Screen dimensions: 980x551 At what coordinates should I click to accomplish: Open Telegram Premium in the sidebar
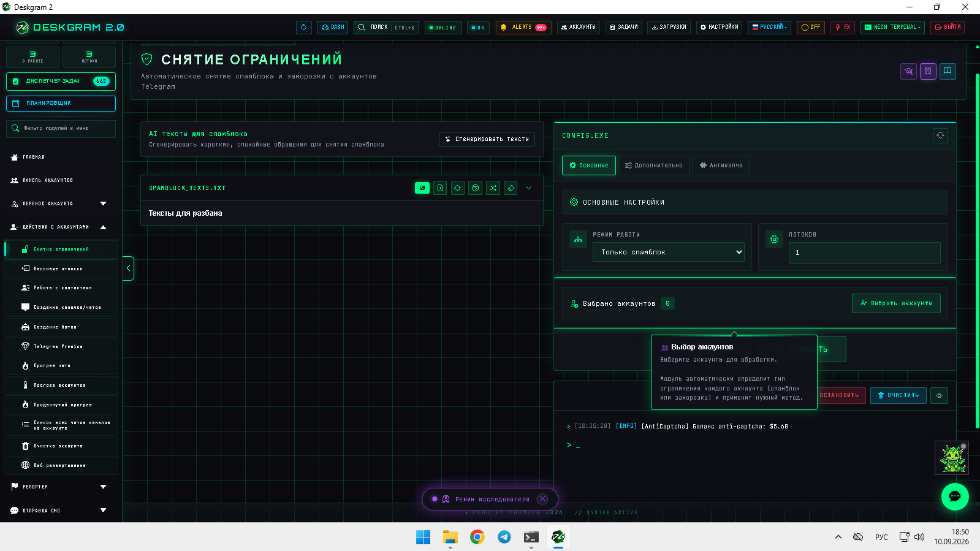tap(61, 346)
